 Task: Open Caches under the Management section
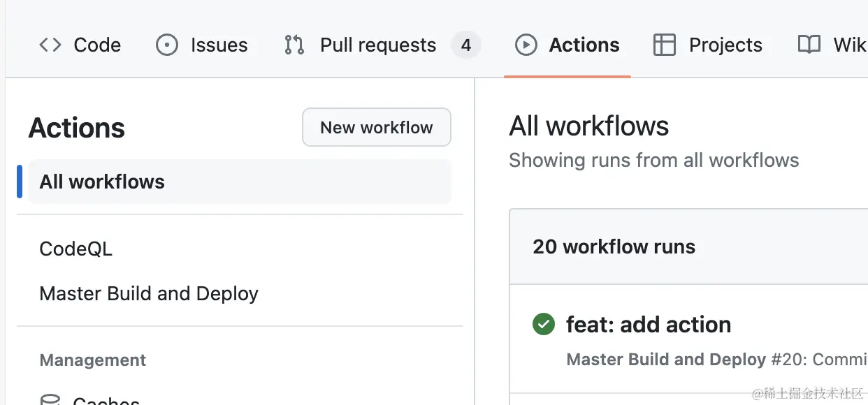pyautogui.click(x=106, y=402)
